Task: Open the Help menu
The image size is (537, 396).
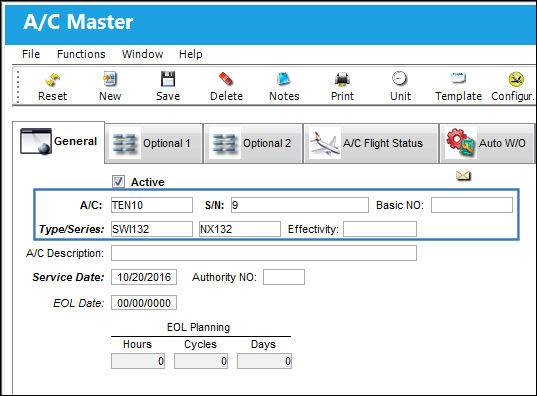Action: tap(191, 54)
